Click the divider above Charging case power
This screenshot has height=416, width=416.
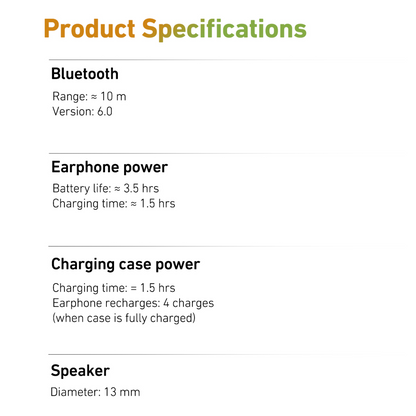coord(230,247)
